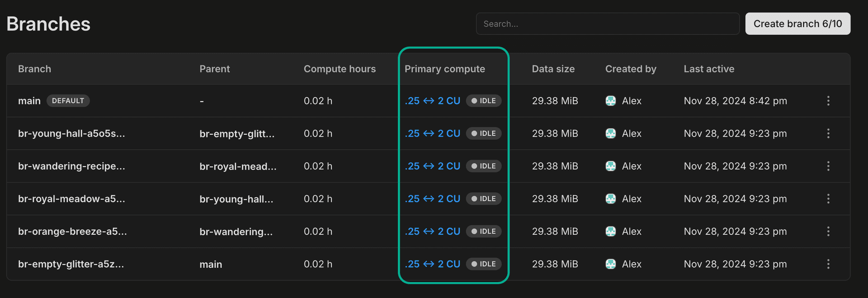Focus the Search branches input field
Screen dimensions: 868x298
pyautogui.click(x=607, y=24)
